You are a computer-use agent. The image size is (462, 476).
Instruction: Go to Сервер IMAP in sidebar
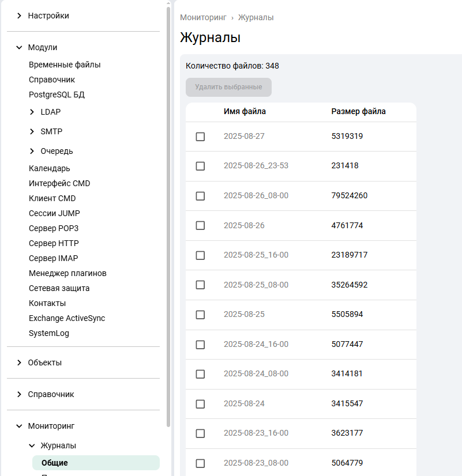53,258
